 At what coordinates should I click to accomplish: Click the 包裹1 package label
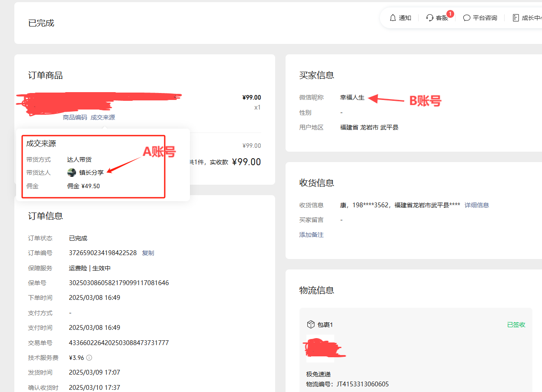(325, 325)
